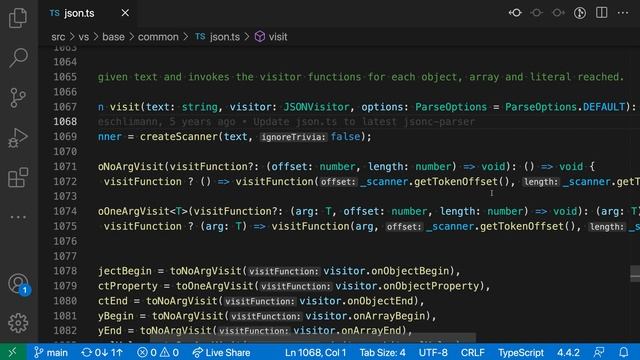Synchronize changes 0 down 1 up

[102, 352]
